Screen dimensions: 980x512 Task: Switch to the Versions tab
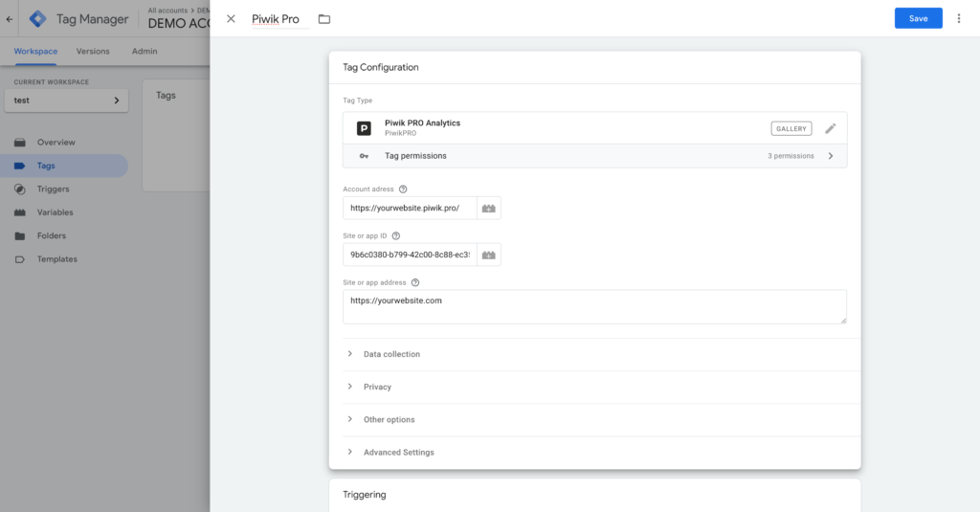point(93,51)
